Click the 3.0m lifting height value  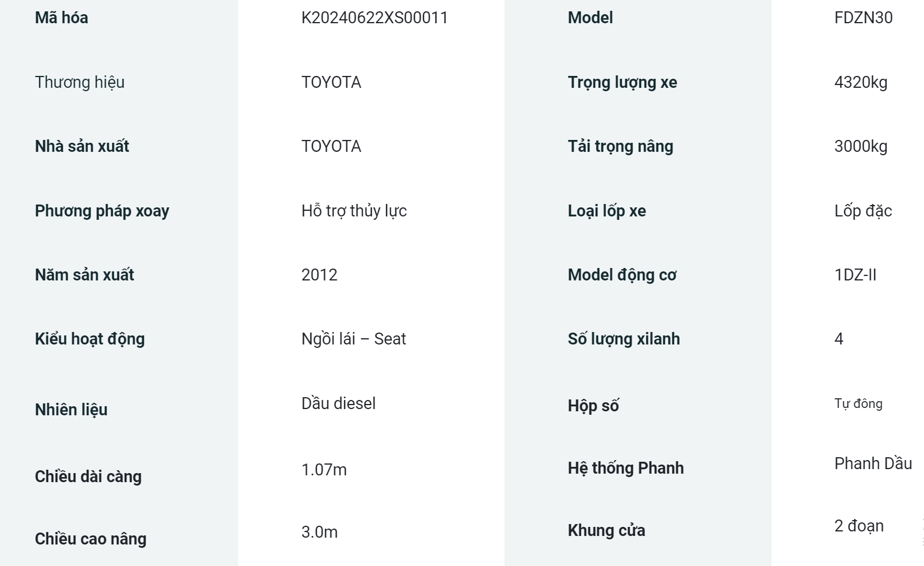click(320, 532)
